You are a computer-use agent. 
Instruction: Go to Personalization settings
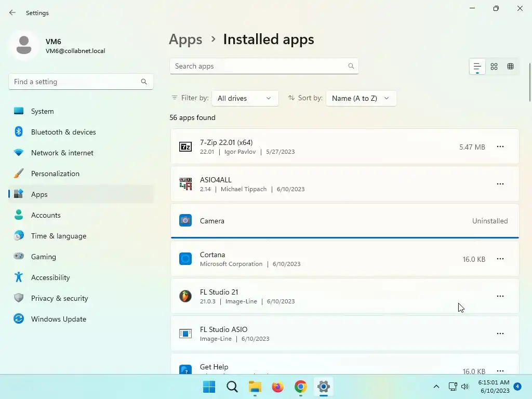[81, 174]
